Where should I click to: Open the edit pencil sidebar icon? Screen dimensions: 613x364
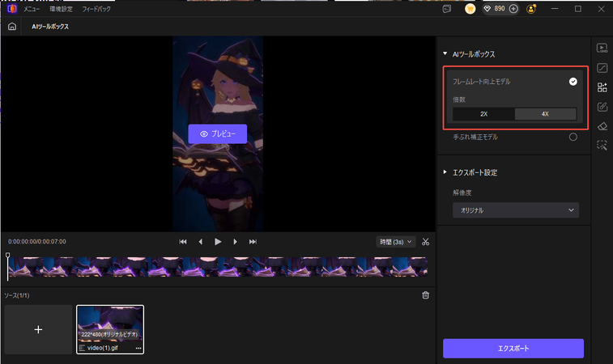(602, 107)
